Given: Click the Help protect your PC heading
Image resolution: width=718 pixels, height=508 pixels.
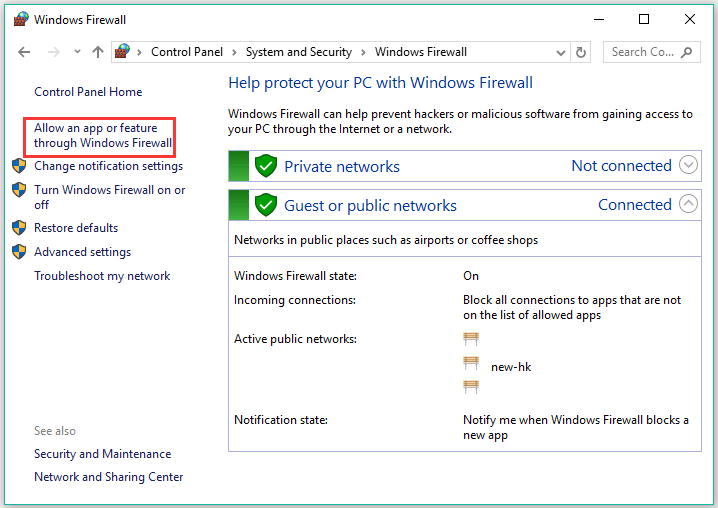Looking at the screenshot, I should tap(381, 83).
